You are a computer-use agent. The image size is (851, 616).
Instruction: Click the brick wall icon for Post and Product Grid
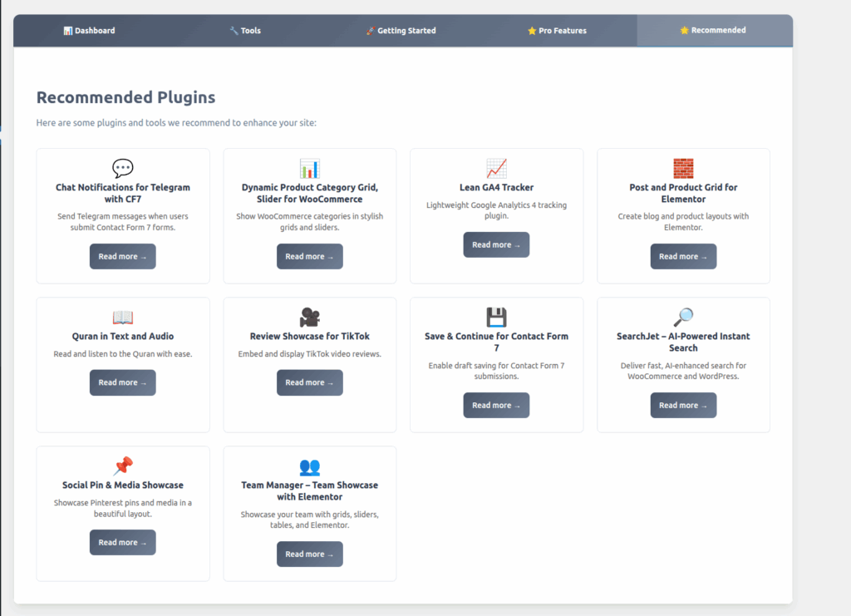coord(683,169)
